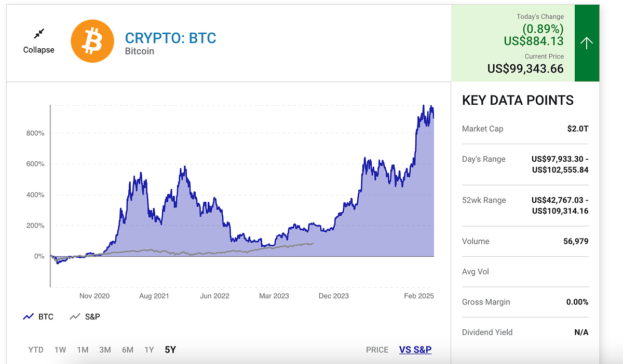Image resolution: width=623 pixels, height=364 pixels.
Task: Expand the Day's Range entry
Action: click(x=524, y=164)
